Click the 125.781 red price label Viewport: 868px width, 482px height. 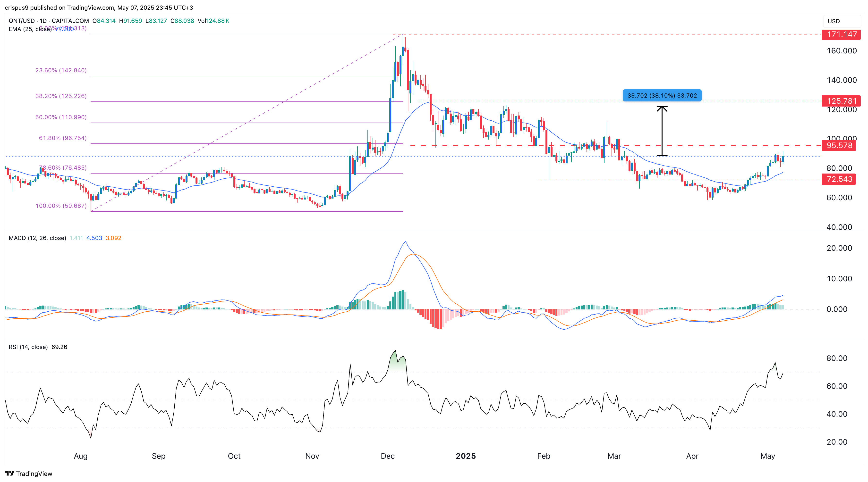(841, 101)
